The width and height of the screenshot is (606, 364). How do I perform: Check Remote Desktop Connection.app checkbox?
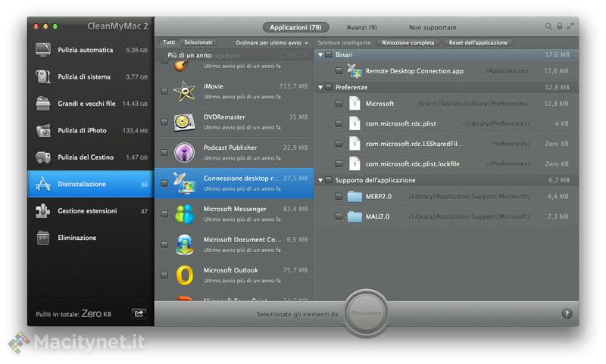pos(339,71)
